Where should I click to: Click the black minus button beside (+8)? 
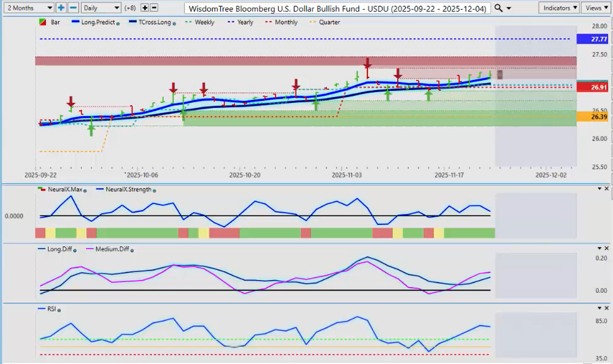point(153,8)
